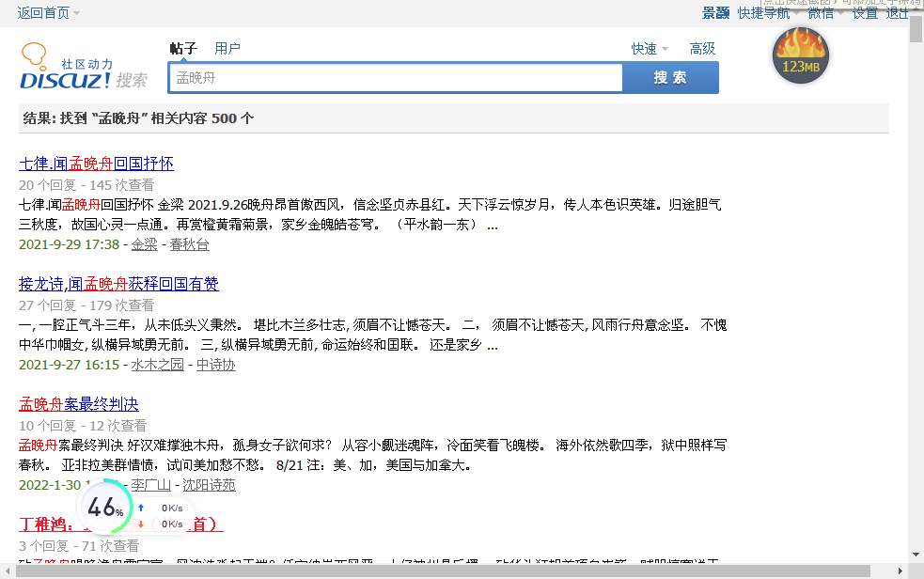Open 高级 advanced search
The height and width of the screenshot is (579, 924).
click(702, 49)
